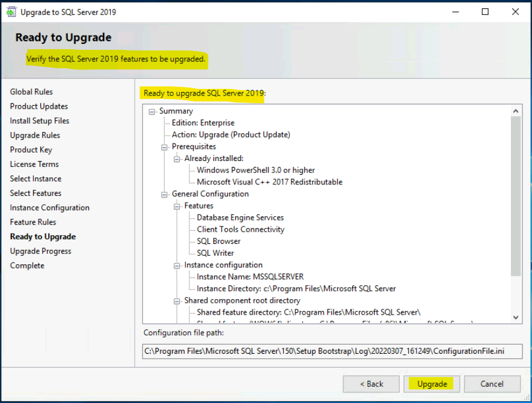Image resolution: width=532 pixels, height=403 pixels.
Task: Click the summary scrollbar up arrow
Action: coord(516,111)
